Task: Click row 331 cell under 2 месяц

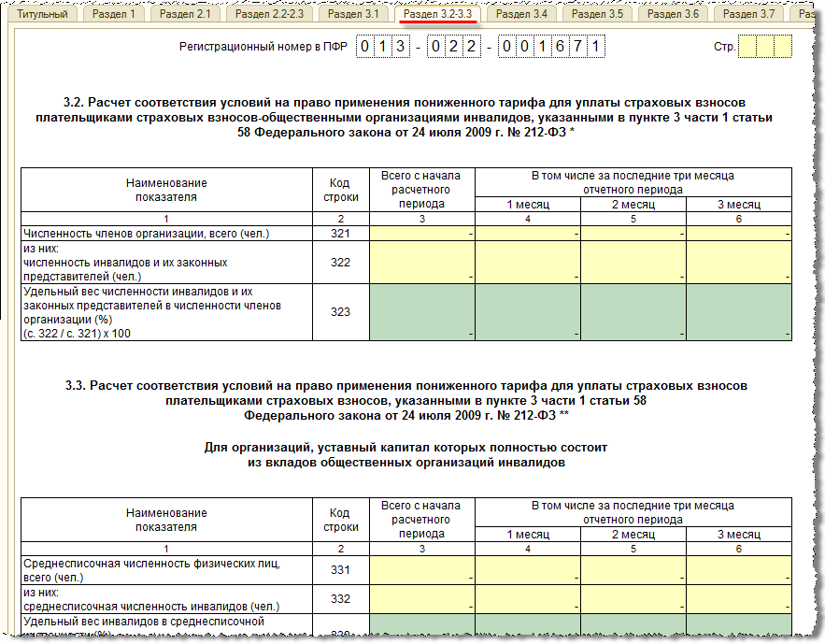Action: coord(633,570)
